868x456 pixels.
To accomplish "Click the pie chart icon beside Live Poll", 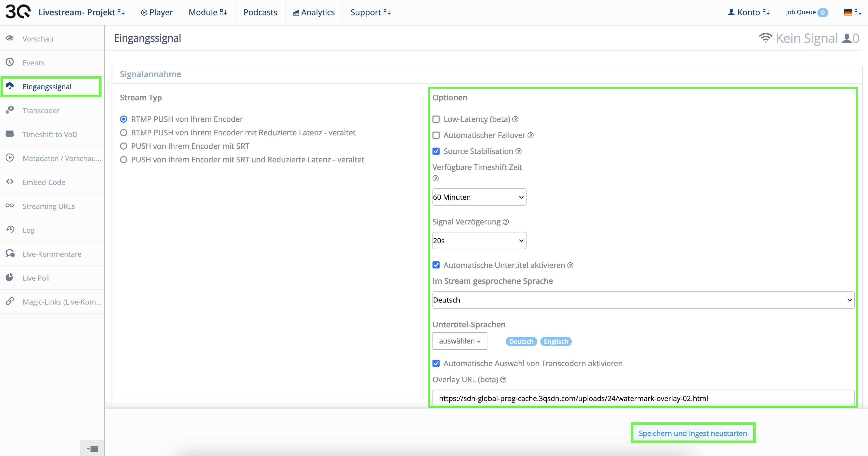I will pyautogui.click(x=10, y=278).
